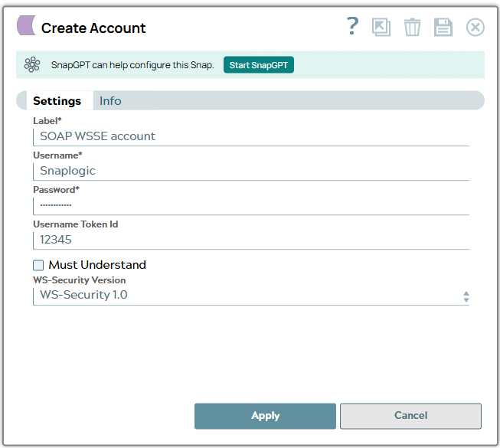Close the Create Account dialog
Screen dimensions: 500x448
coord(475,27)
